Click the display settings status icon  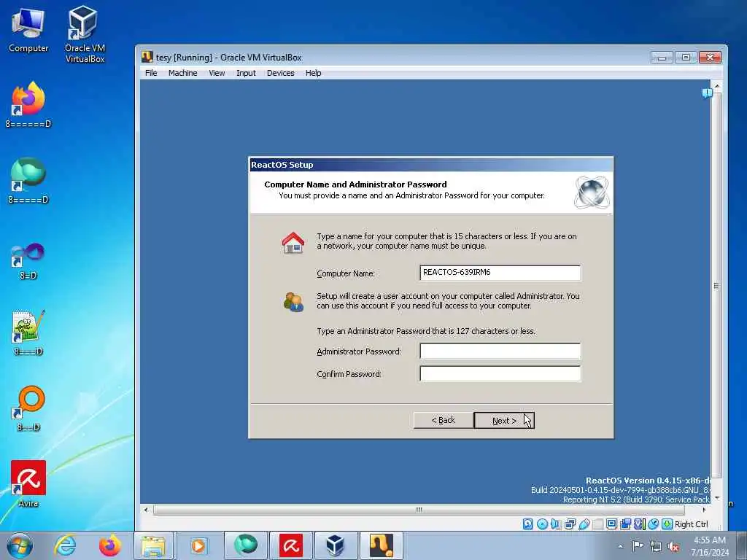click(x=612, y=524)
